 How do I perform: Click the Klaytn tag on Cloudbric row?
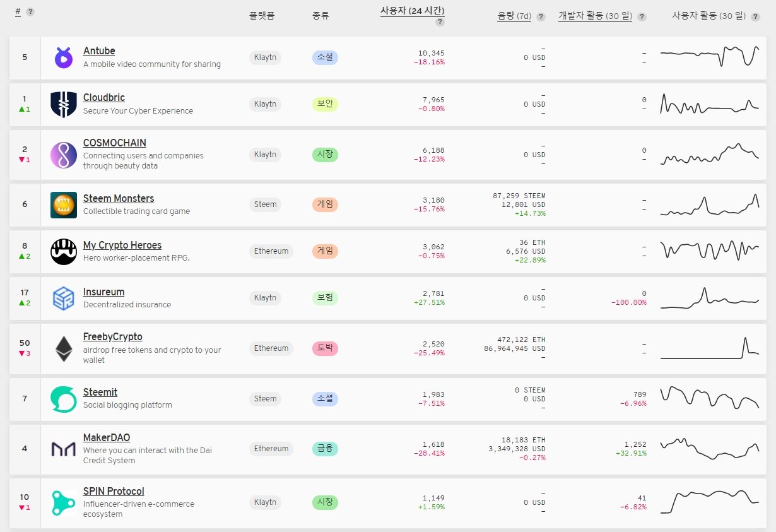[x=265, y=104]
